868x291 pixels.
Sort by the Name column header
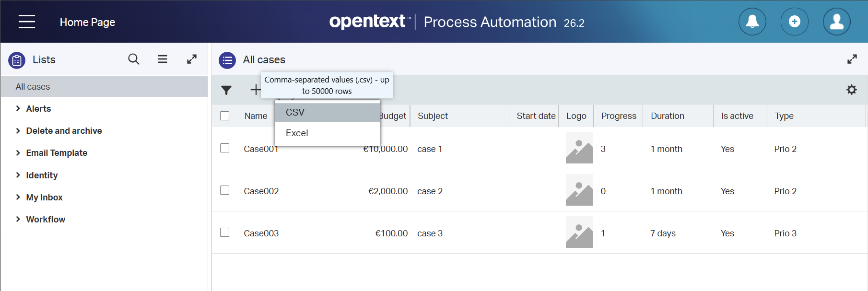[x=256, y=116]
